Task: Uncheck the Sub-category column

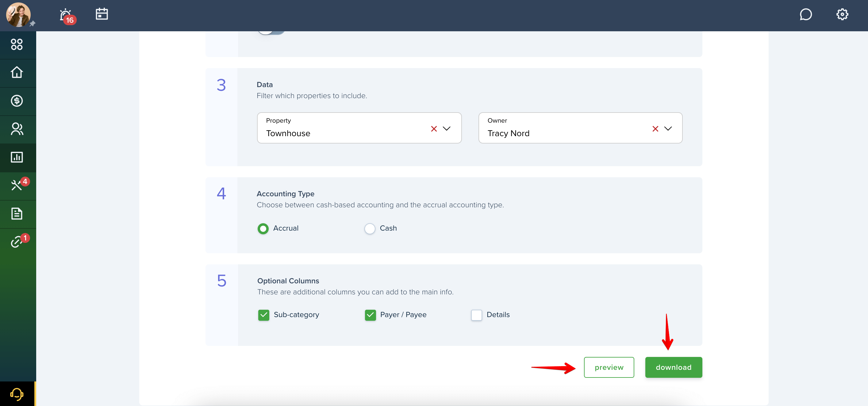Action: tap(263, 315)
